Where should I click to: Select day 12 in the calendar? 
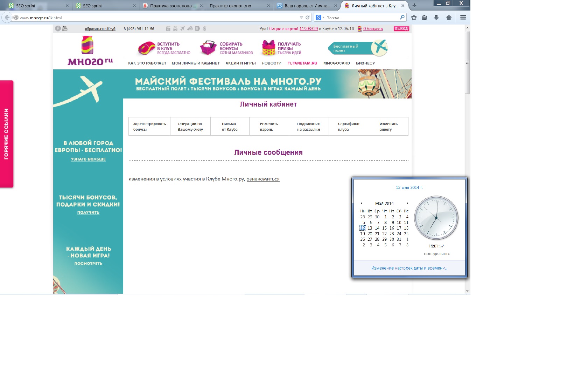point(363,228)
